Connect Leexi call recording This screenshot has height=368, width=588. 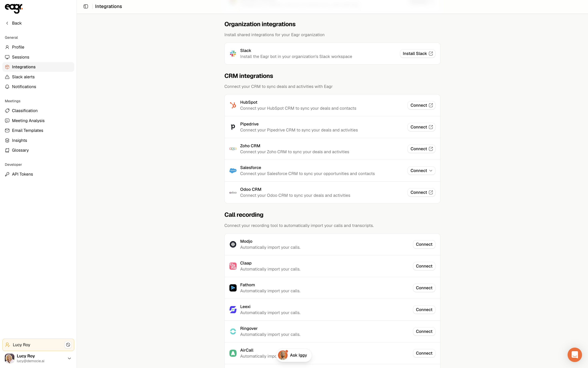click(x=424, y=310)
